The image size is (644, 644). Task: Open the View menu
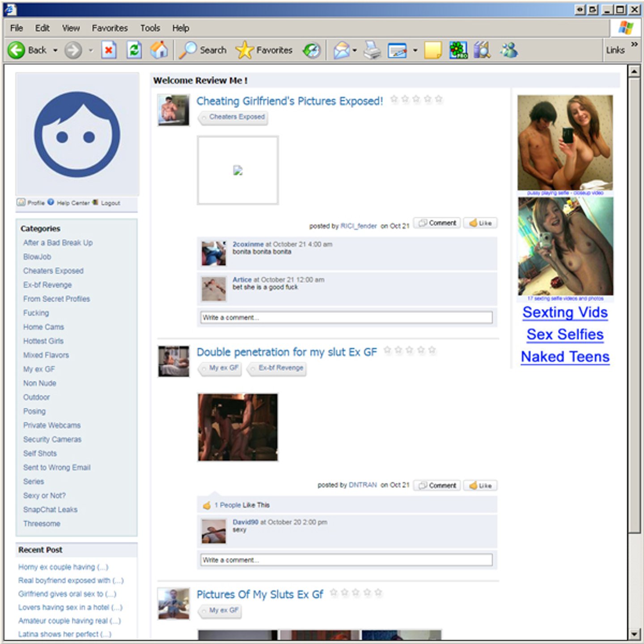71,28
